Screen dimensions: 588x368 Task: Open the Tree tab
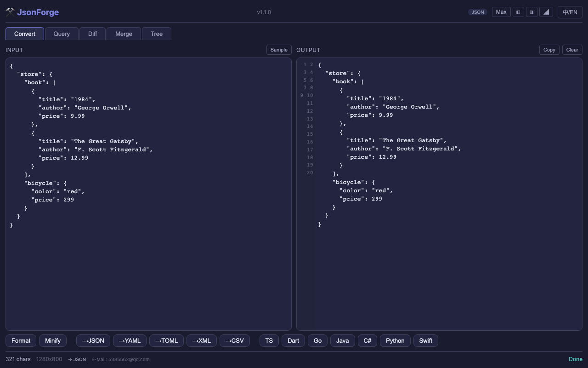tap(157, 34)
